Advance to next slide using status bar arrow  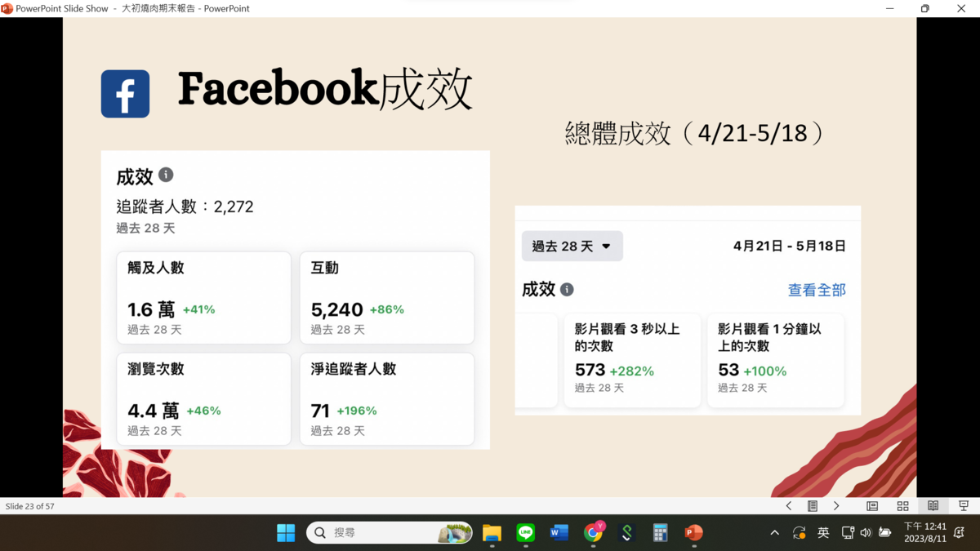(x=836, y=506)
